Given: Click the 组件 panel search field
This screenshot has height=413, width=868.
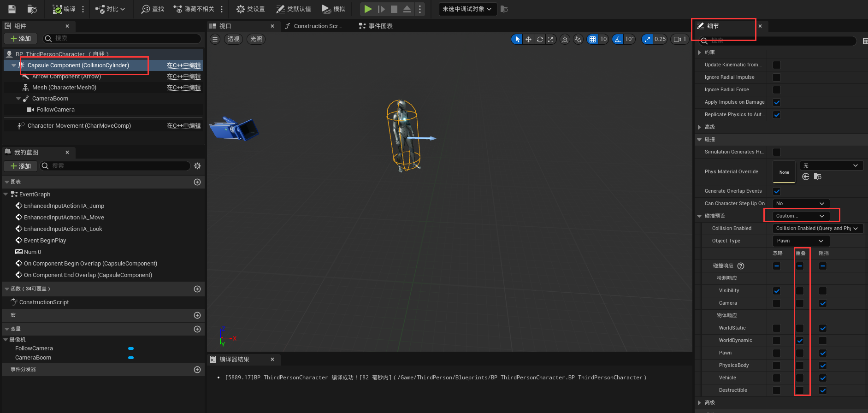Looking at the screenshot, I should point(122,38).
